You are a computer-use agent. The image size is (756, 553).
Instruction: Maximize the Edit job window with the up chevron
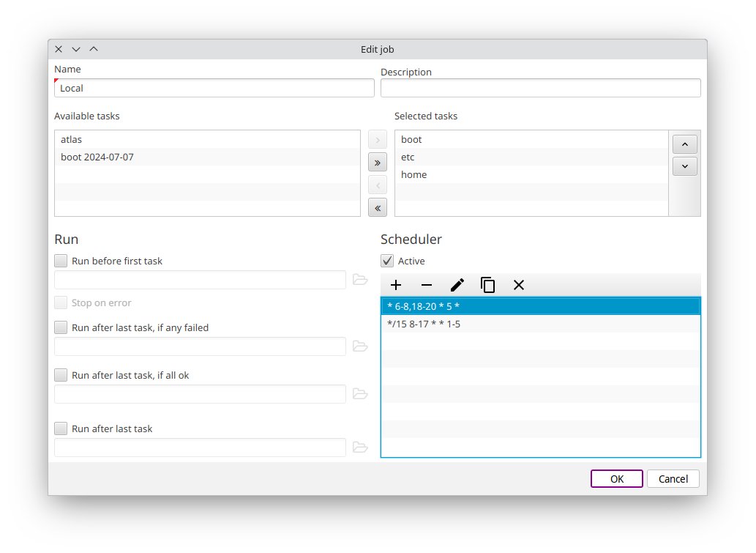click(x=94, y=49)
